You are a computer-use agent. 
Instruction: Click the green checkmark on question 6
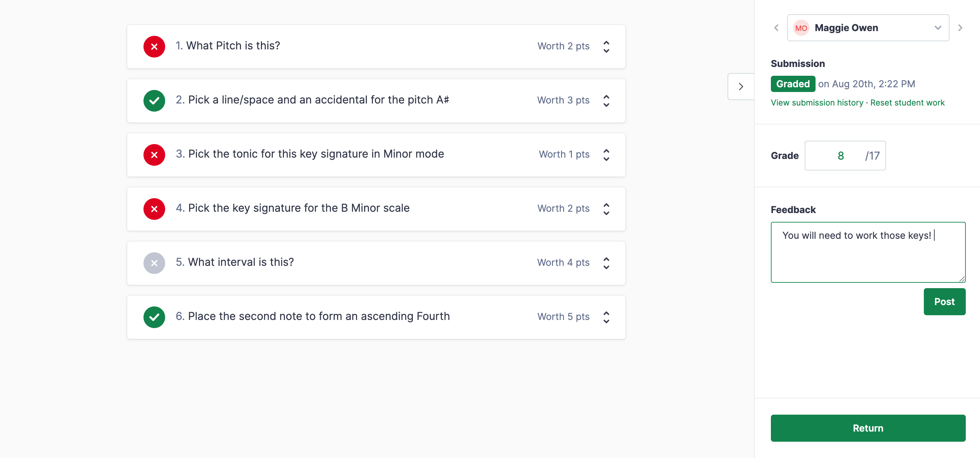(154, 317)
